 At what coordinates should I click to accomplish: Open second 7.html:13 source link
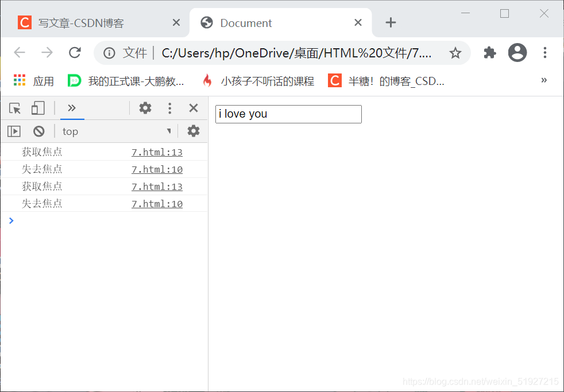pyautogui.click(x=157, y=187)
